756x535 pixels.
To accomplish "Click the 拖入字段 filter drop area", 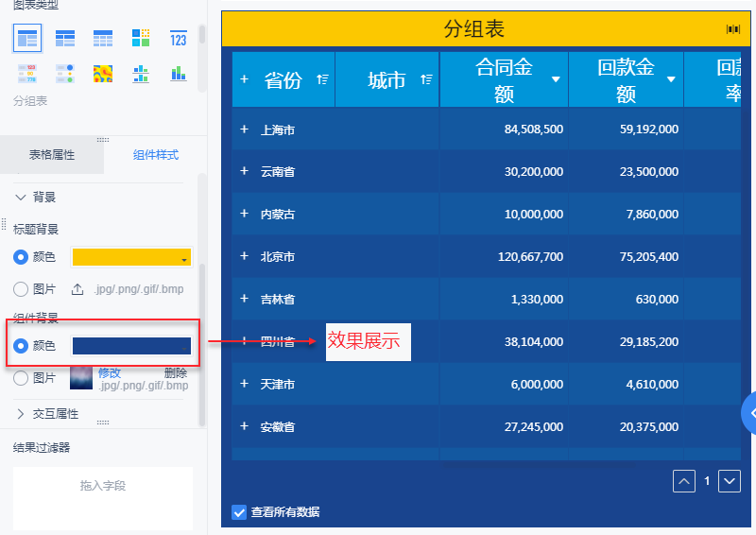I will 103,498.
